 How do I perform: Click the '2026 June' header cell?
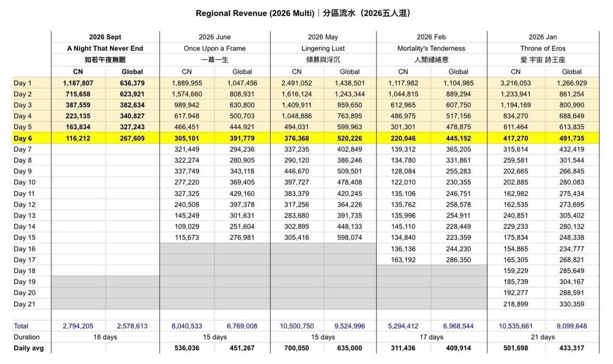click(215, 37)
